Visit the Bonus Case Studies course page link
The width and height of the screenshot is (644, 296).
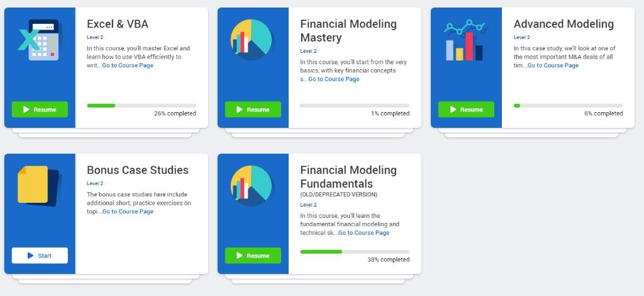click(128, 212)
